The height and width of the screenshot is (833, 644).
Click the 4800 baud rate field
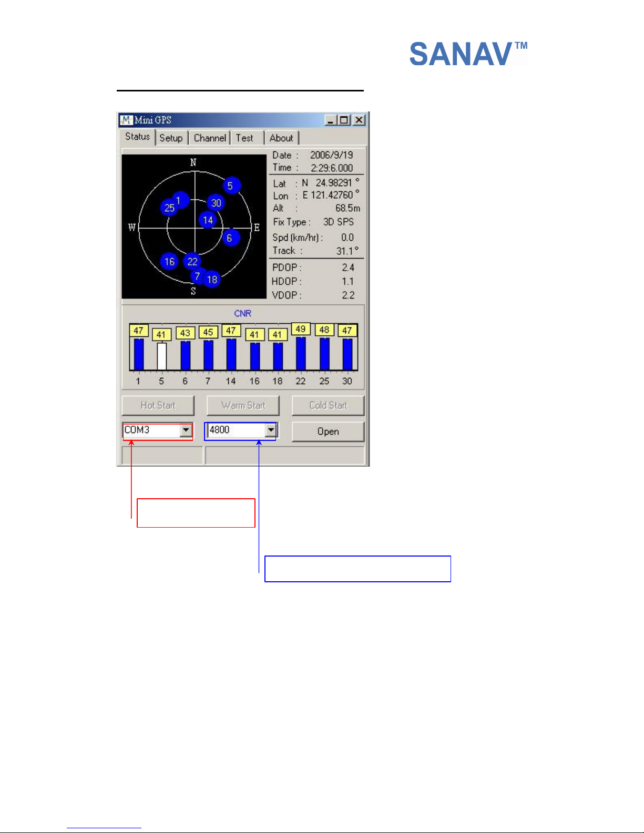click(240, 430)
